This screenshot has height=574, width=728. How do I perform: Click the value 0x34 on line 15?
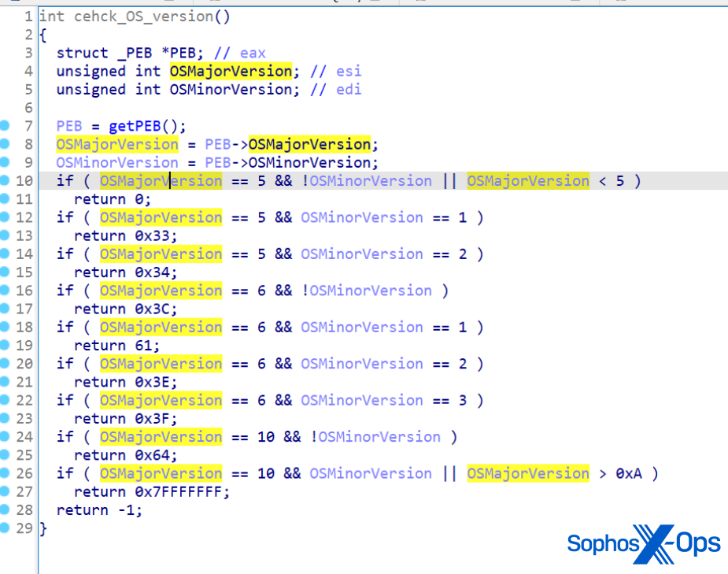pyautogui.click(x=152, y=272)
